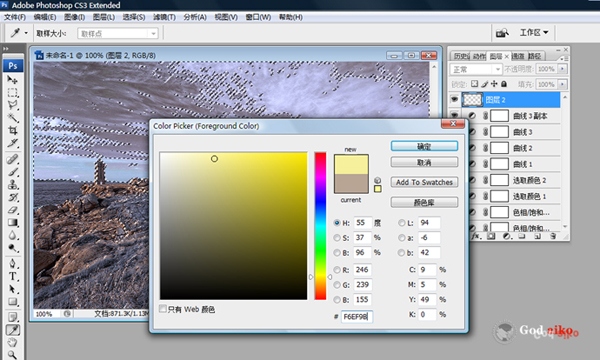Image resolution: width=600 pixels, height=360 pixels.
Task: Click the current color swatch in Color Picker
Action: (x=351, y=184)
